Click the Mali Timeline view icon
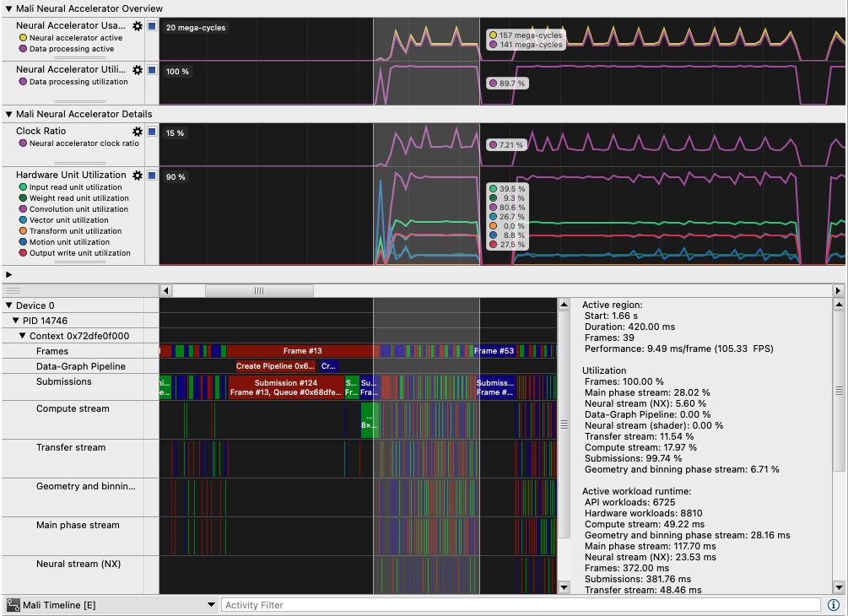The height and width of the screenshot is (616, 848). 14,605
